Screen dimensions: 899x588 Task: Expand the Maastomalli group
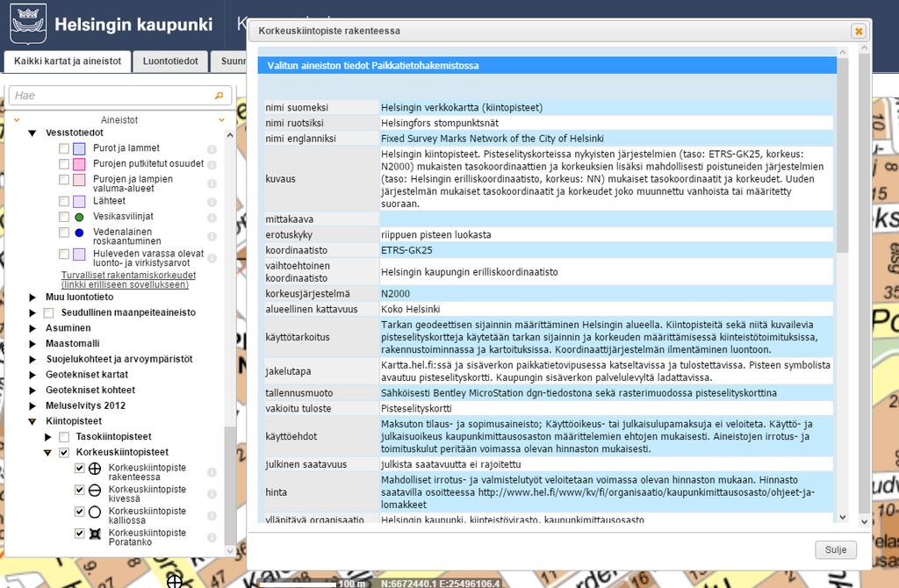[x=32, y=344]
